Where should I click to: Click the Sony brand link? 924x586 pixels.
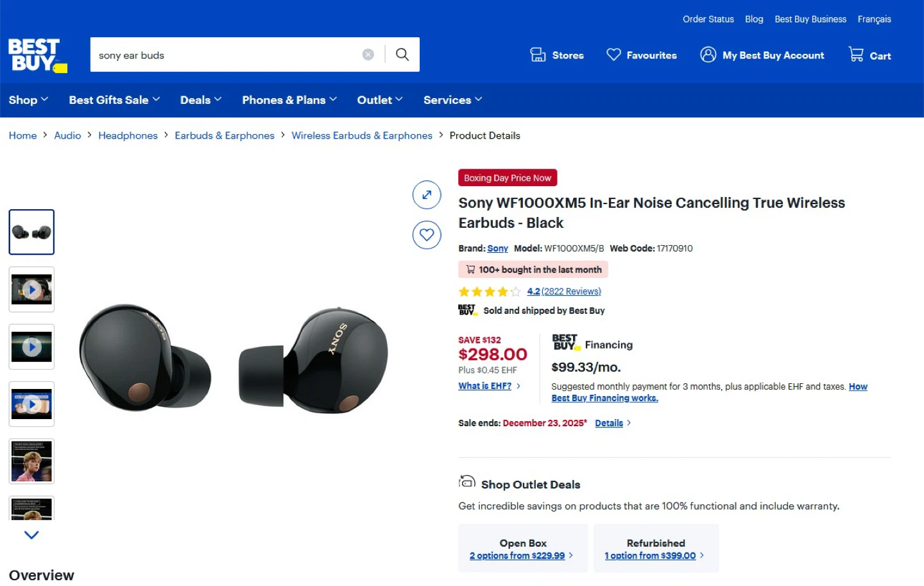[497, 248]
